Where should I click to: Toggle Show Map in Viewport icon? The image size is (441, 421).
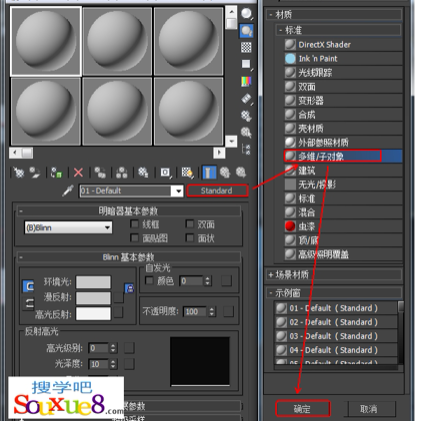tap(187, 172)
